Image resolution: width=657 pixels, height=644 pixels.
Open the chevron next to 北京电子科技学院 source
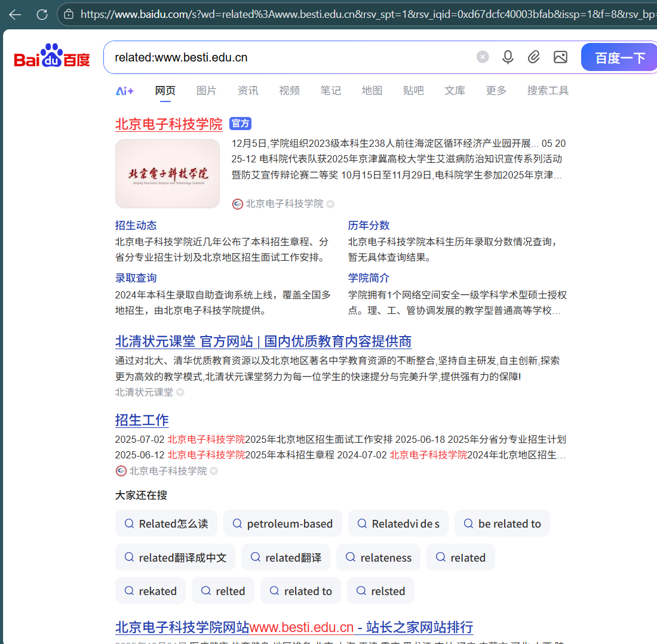pos(330,204)
